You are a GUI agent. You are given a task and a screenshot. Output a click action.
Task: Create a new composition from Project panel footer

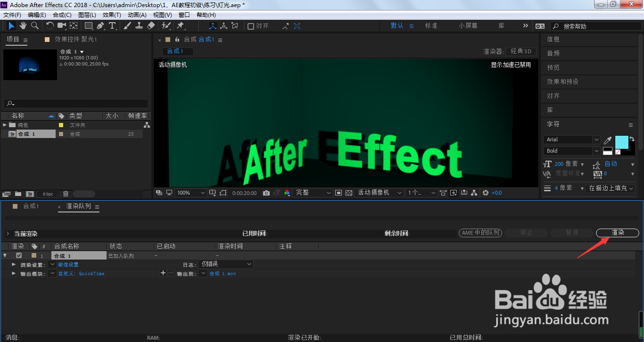tap(30, 194)
